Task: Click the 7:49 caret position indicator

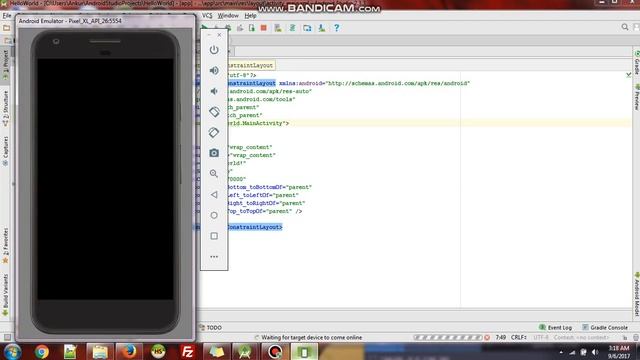Action: click(501, 338)
